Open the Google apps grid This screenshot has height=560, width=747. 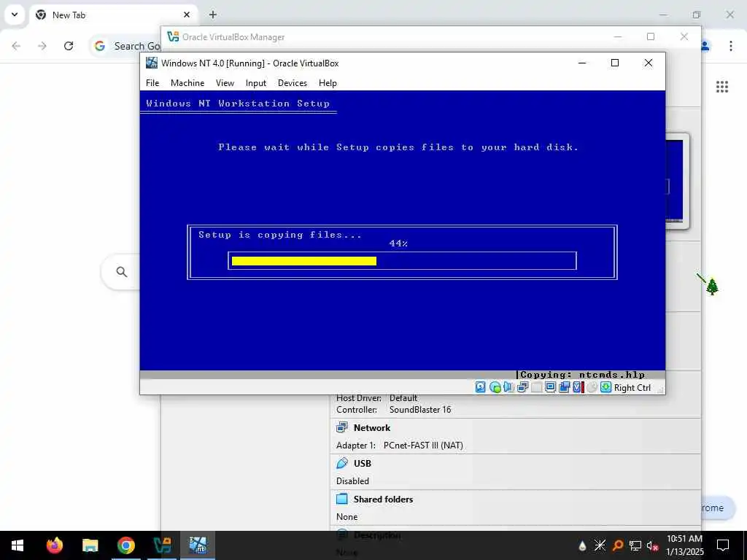(722, 87)
